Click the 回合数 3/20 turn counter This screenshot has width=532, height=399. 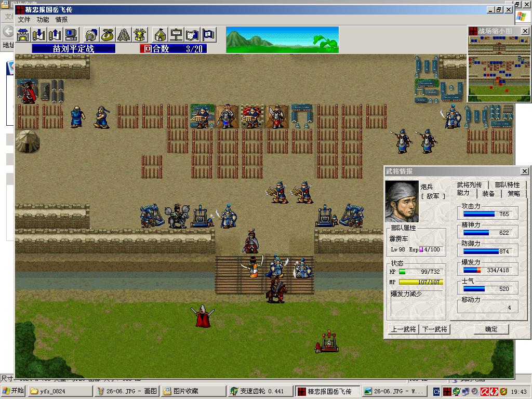coord(174,48)
